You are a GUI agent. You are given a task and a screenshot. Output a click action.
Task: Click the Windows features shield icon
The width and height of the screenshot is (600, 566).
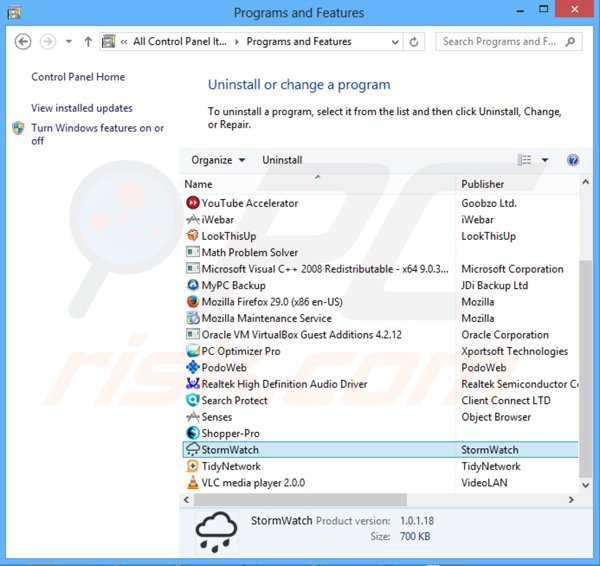(x=18, y=128)
